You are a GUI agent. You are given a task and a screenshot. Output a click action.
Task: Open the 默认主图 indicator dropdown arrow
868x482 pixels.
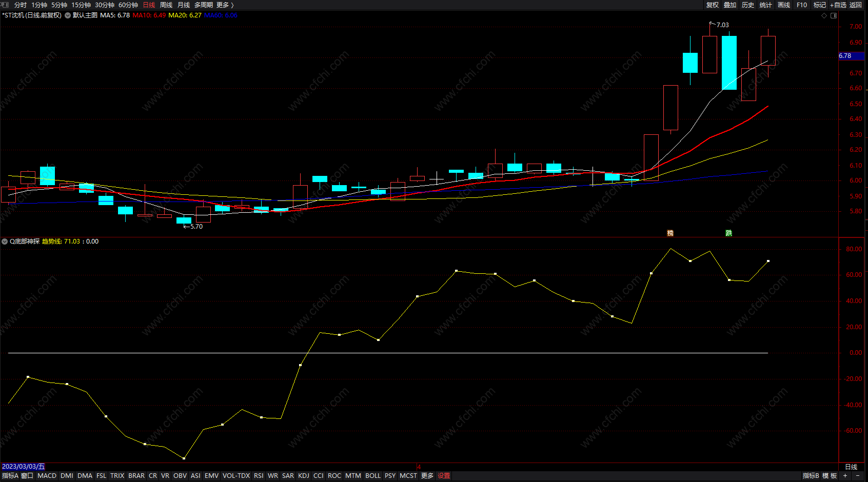pos(68,15)
